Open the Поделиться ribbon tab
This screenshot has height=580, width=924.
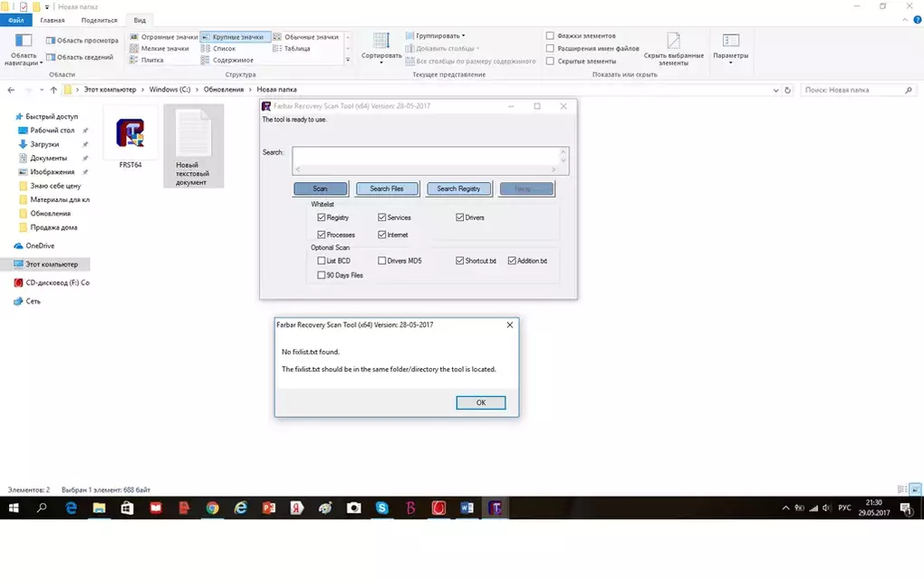[99, 20]
